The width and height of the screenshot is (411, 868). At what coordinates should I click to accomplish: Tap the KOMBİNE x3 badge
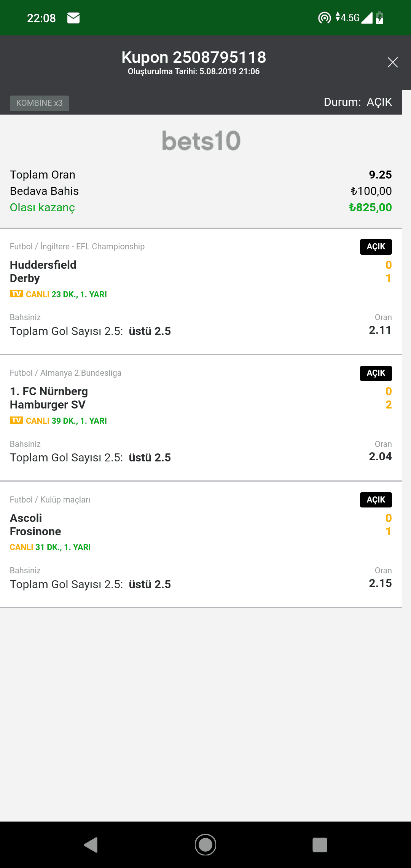click(40, 103)
